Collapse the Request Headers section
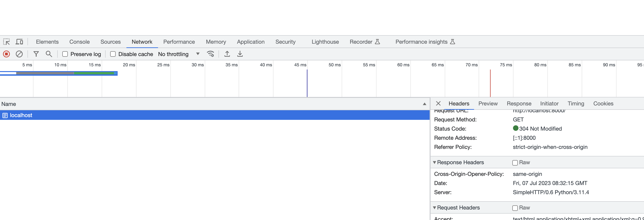 click(435, 208)
